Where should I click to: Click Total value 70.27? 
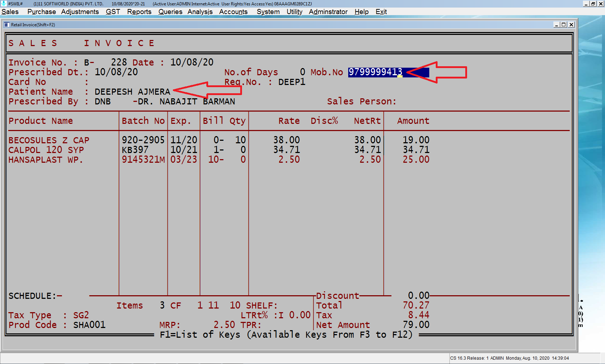click(416, 306)
